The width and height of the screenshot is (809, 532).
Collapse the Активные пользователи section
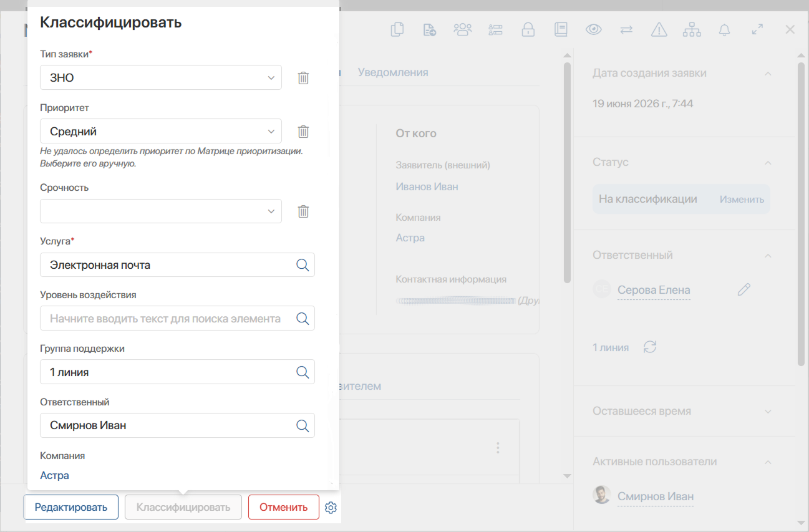(x=768, y=462)
